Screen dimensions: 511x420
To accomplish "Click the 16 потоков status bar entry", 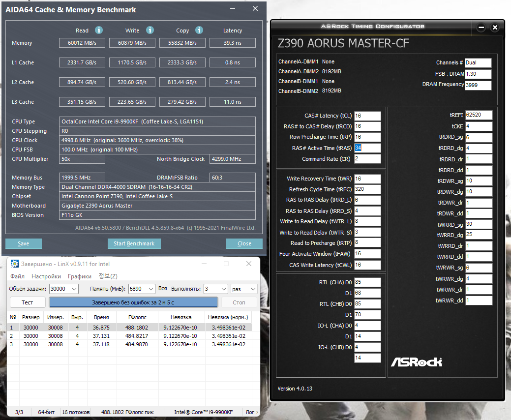I will pos(76,412).
